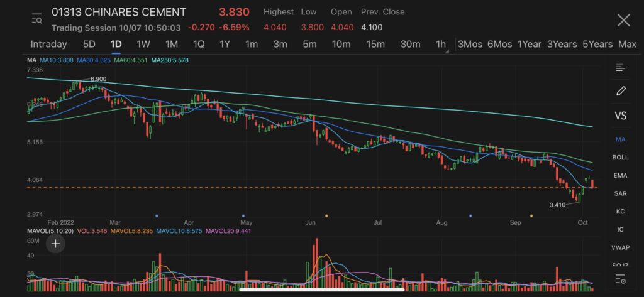Tap the 3.410 low price label

point(558,205)
